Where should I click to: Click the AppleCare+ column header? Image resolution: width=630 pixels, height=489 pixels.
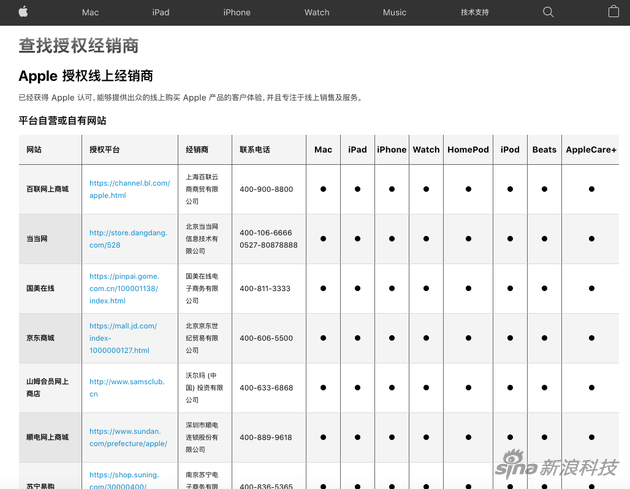pyautogui.click(x=591, y=150)
